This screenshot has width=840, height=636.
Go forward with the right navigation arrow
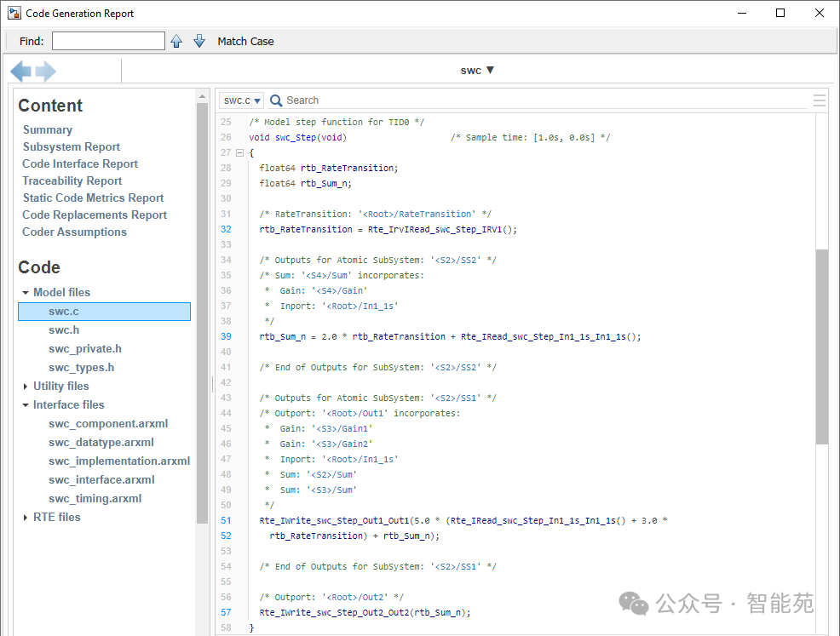(x=45, y=71)
